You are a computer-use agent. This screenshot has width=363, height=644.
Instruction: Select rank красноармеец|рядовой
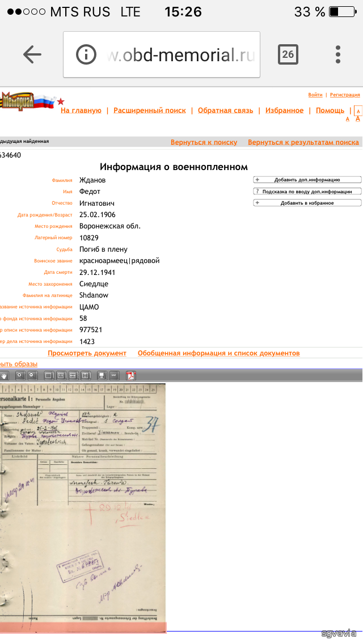click(x=119, y=261)
